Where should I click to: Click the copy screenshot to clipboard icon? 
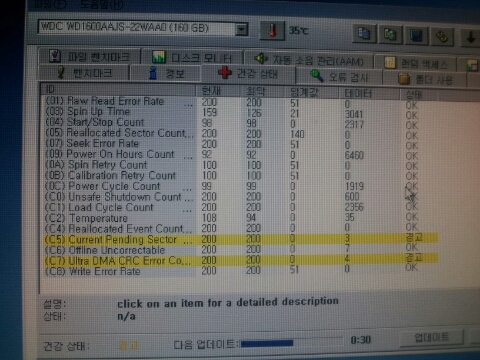pos(390,35)
